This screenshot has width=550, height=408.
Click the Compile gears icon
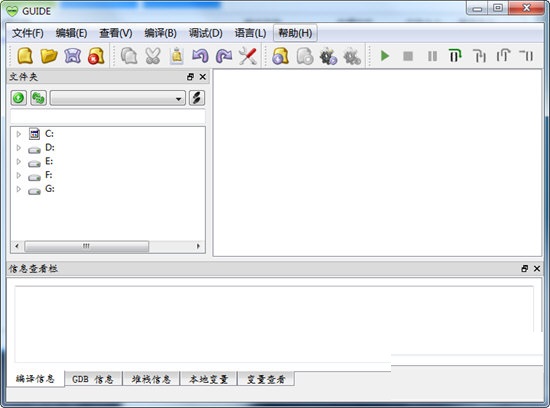[x=328, y=56]
